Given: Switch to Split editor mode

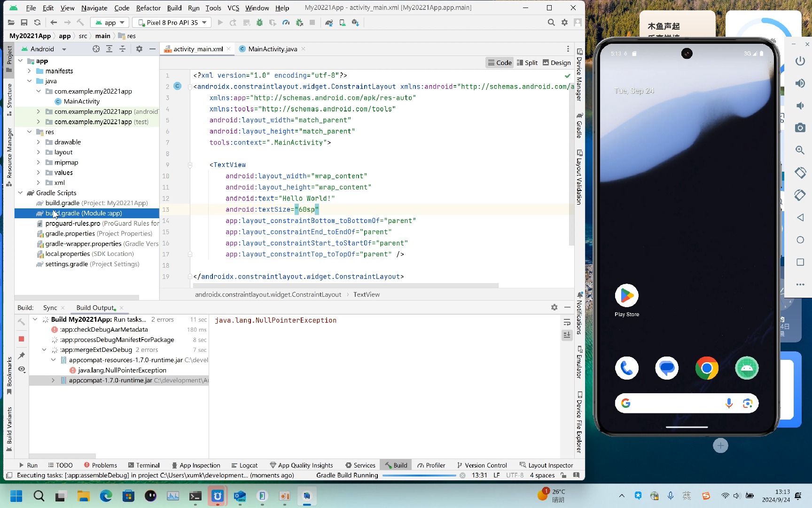Looking at the screenshot, I should (x=527, y=63).
